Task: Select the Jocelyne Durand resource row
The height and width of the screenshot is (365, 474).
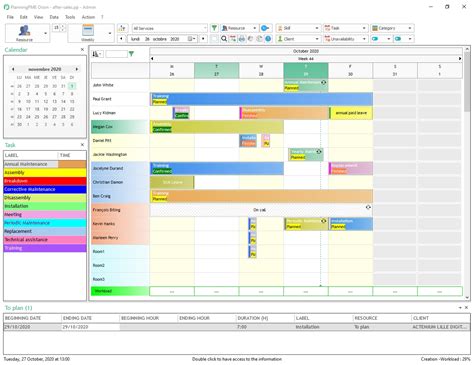Action: [120, 168]
